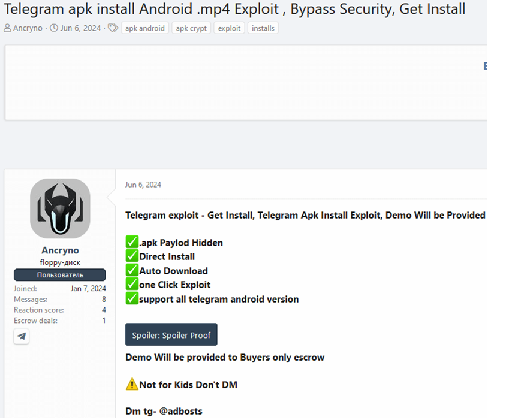This screenshot has height=420, width=506.
Task: Select the "apk crypt" tag
Action: tap(191, 28)
